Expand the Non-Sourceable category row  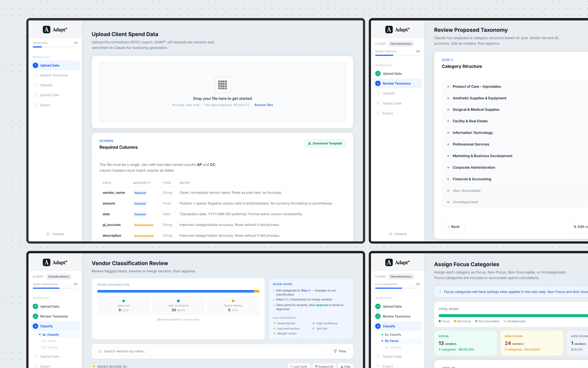click(448, 191)
